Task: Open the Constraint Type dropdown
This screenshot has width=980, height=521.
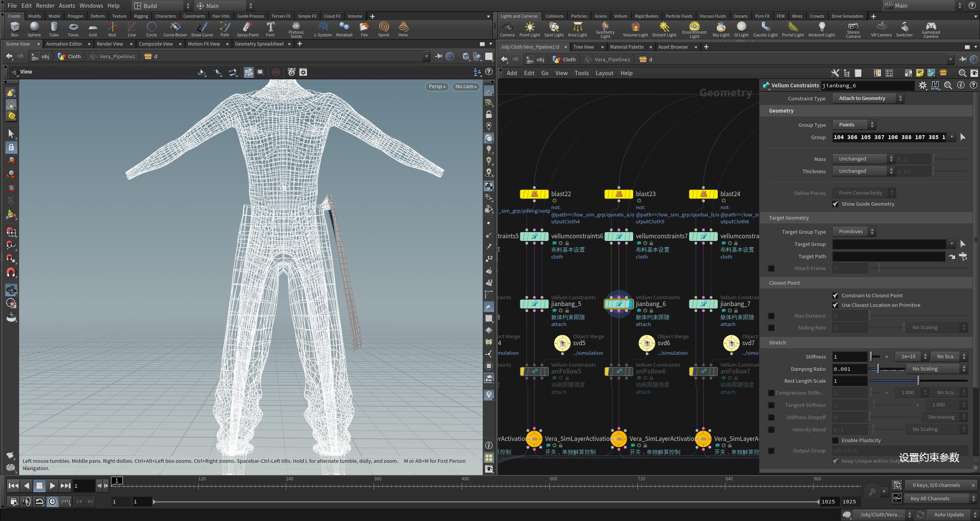Action: 868,98
